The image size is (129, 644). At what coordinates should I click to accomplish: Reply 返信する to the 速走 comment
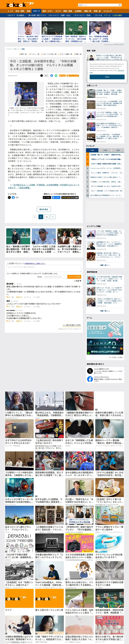click(19, 307)
